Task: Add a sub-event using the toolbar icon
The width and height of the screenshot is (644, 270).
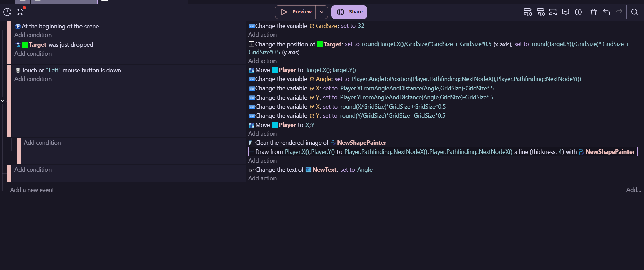Action: click(540, 12)
